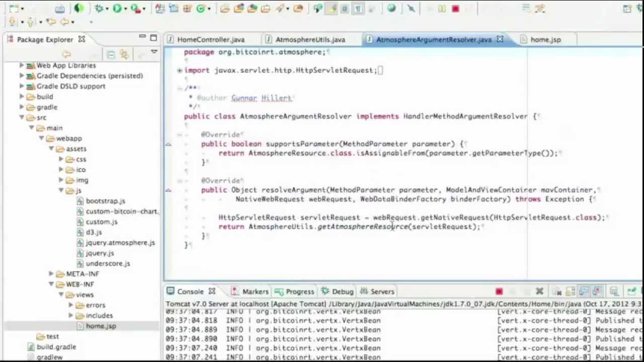
Task: Click the green-black circular toolbar icon
Action: 79,9
